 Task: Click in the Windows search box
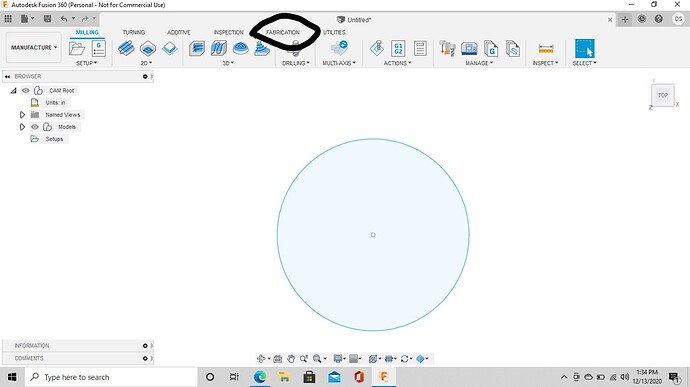point(111,377)
